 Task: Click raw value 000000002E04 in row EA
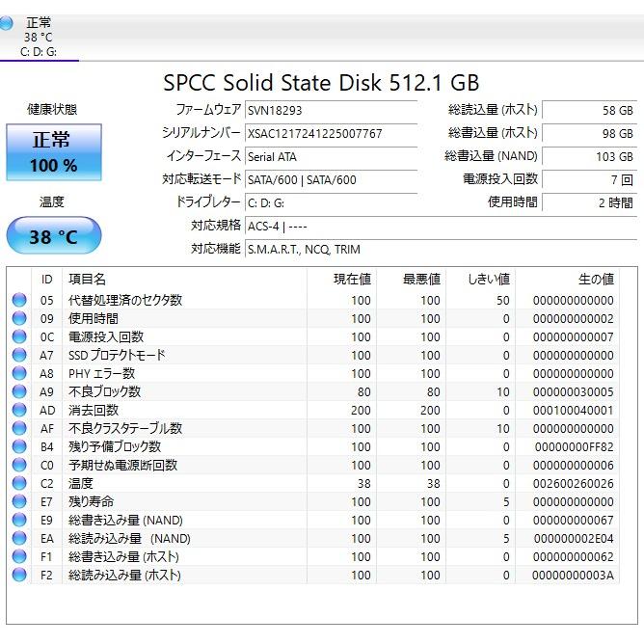(574, 539)
